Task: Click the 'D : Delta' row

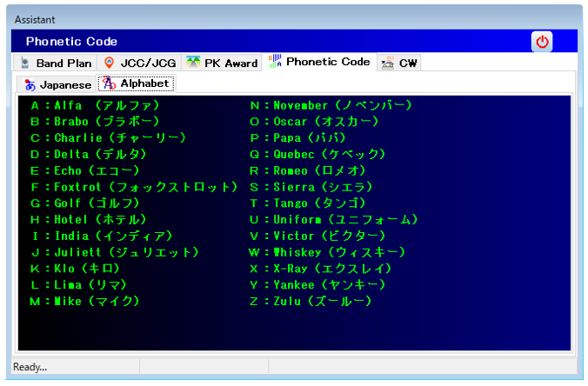Action: click(89, 155)
